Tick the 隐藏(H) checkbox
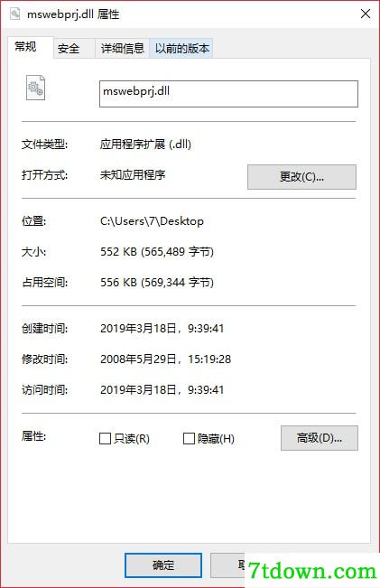The height and width of the screenshot is (588, 380). (x=189, y=438)
